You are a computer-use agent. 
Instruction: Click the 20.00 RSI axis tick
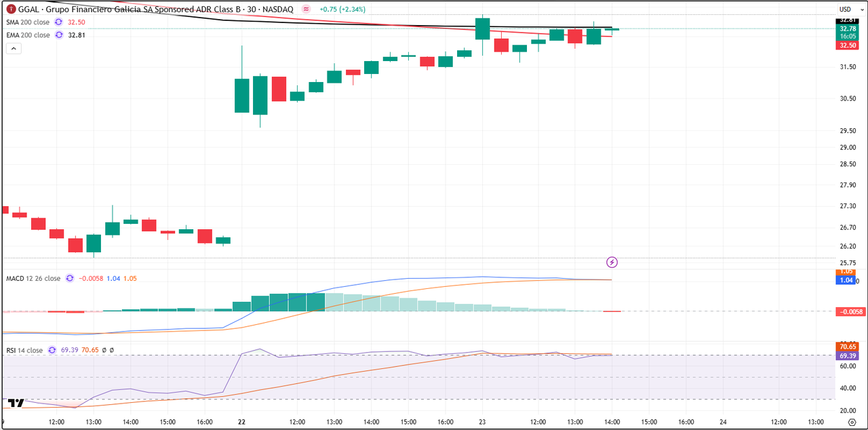pos(848,411)
